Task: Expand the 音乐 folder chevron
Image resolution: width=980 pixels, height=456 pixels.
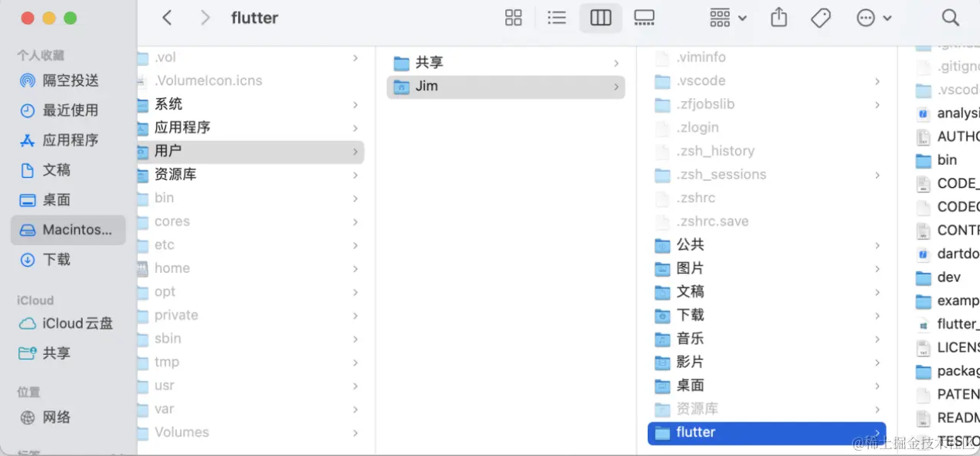Action: 877,339
